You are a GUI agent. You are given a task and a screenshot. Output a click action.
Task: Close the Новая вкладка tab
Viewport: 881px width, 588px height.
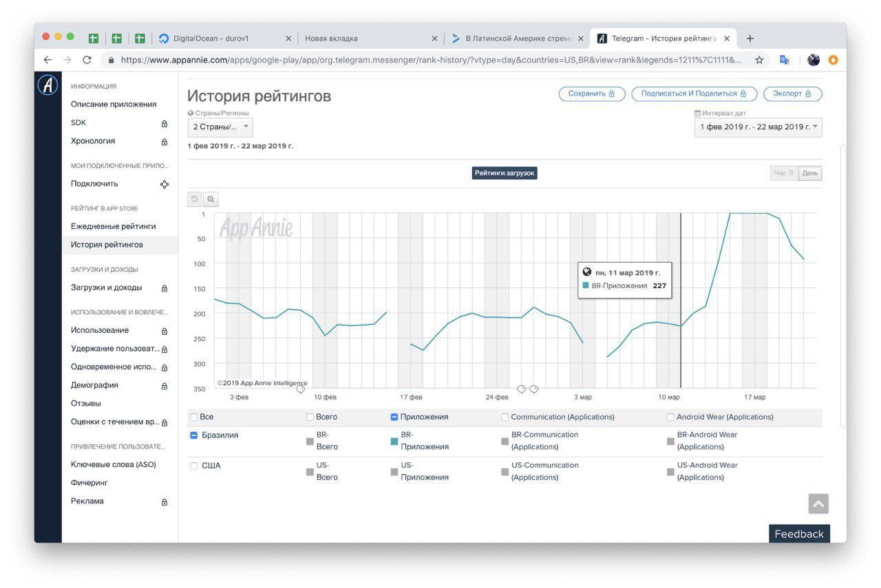(x=434, y=39)
